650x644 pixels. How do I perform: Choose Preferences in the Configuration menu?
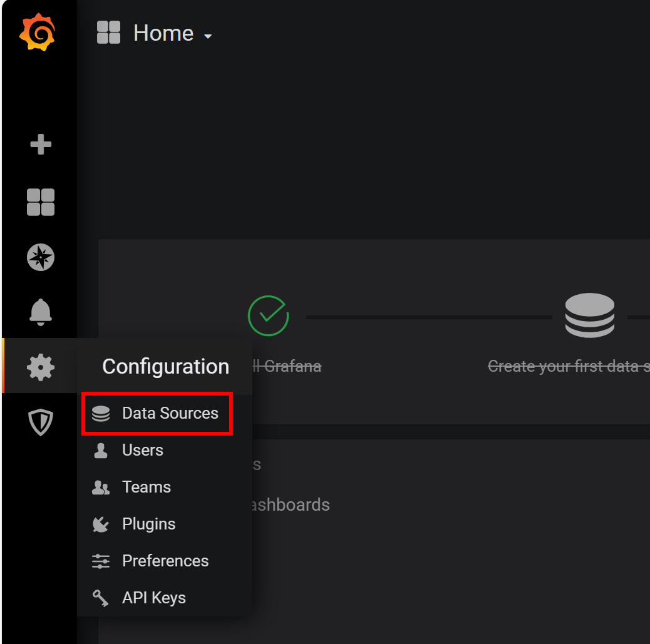(x=165, y=561)
